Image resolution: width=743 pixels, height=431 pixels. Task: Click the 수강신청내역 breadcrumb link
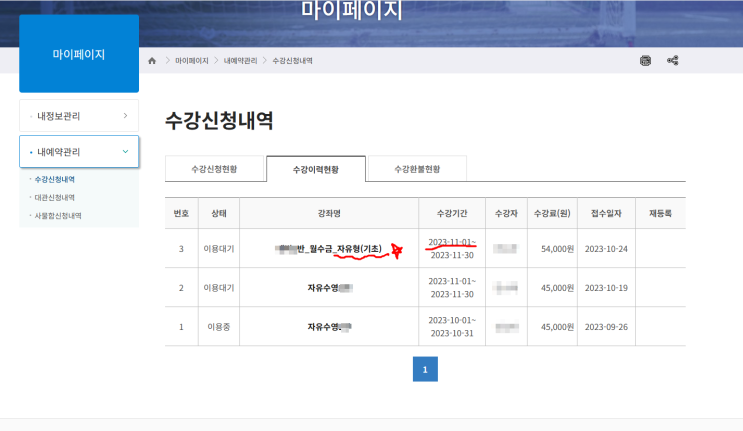coord(292,61)
